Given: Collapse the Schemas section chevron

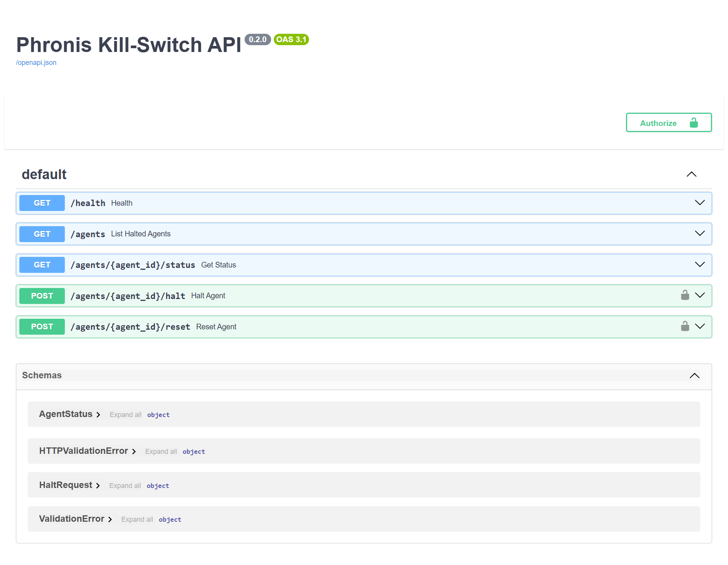Looking at the screenshot, I should [x=694, y=376].
